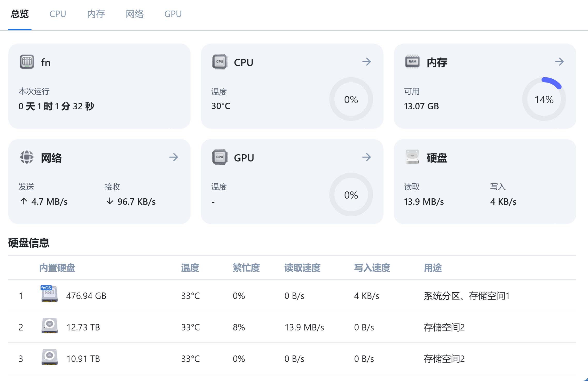The height and width of the screenshot is (381, 588).
Task: Select the 10.91 TB disk text
Action: point(83,359)
